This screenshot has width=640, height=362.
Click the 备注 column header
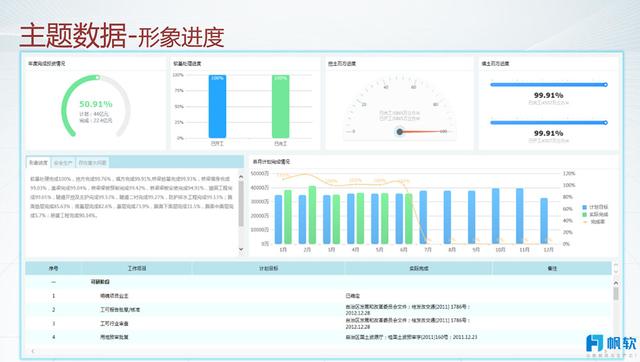(552, 268)
